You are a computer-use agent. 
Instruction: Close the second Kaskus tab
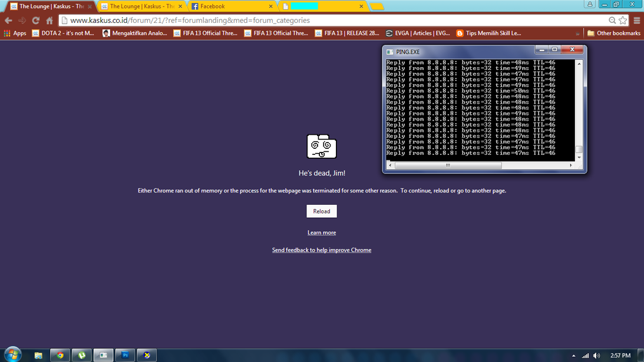pos(180,6)
